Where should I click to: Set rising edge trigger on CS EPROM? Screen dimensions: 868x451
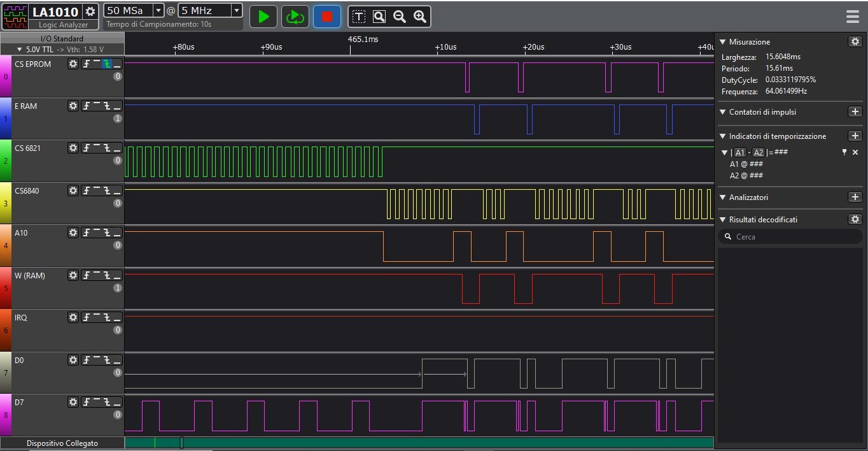pyautogui.click(x=87, y=64)
